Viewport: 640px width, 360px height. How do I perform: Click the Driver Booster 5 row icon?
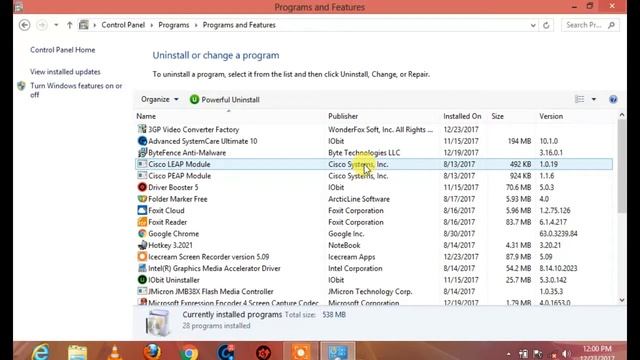tap(142, 187)
